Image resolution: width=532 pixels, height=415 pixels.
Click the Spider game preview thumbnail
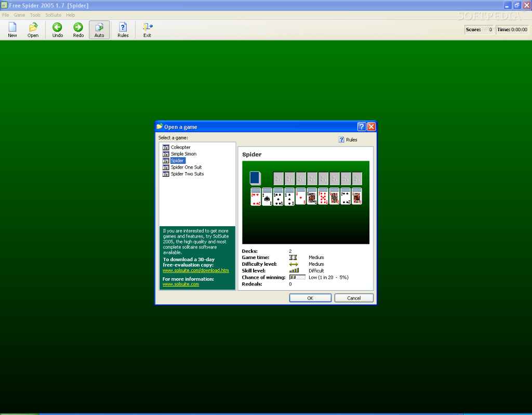[x=305, y=202]
